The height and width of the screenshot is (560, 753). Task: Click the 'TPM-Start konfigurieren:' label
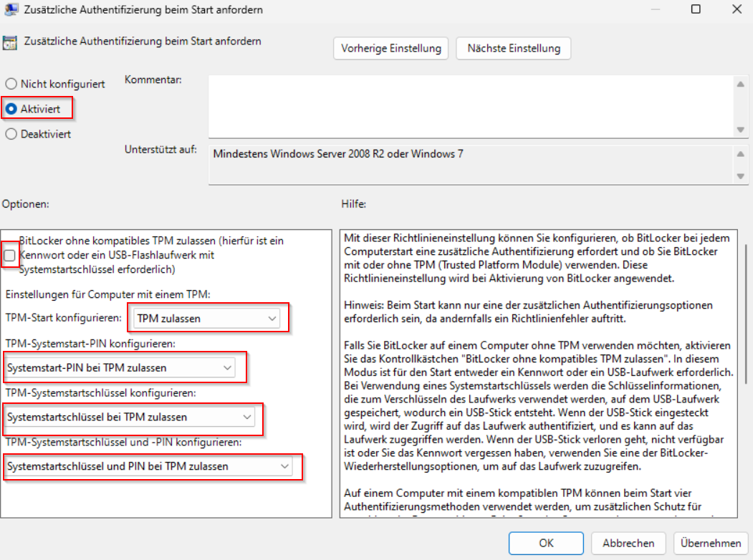[63, 318]
